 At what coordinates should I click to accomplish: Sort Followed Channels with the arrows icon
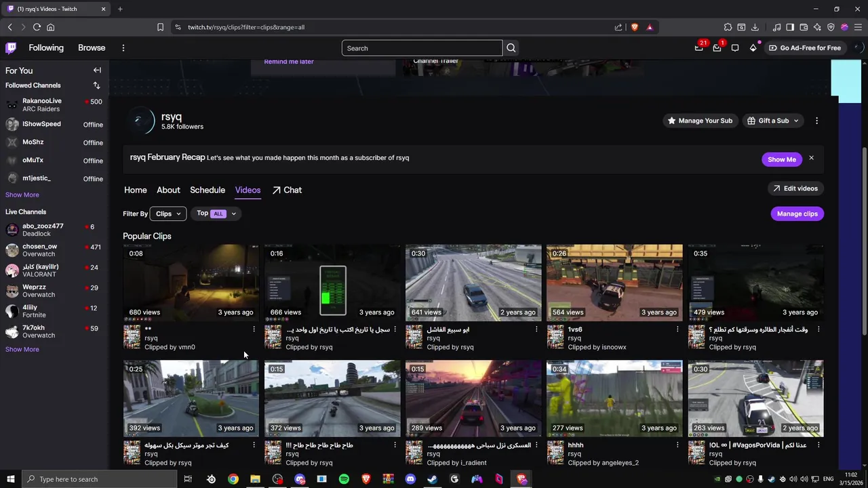96,85
